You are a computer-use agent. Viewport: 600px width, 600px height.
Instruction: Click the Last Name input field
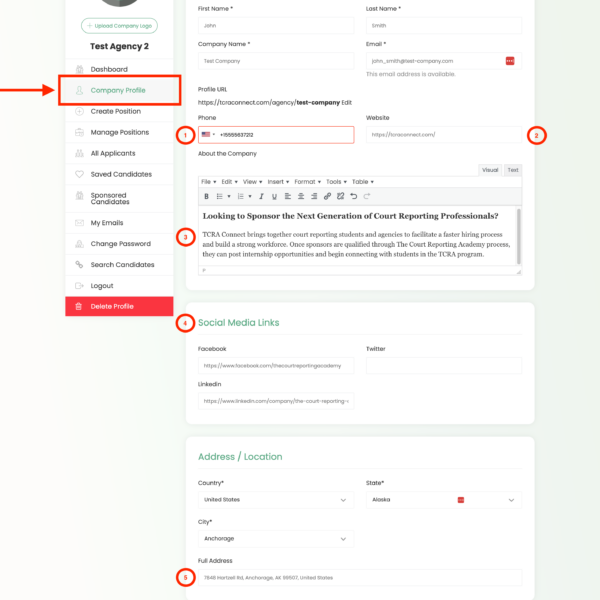444,26
